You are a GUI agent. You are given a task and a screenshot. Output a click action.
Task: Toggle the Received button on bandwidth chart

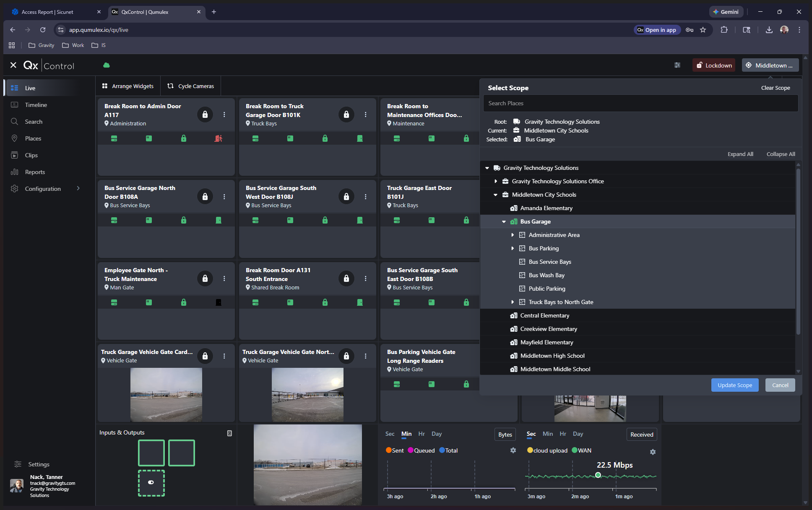tap(641, 435)
